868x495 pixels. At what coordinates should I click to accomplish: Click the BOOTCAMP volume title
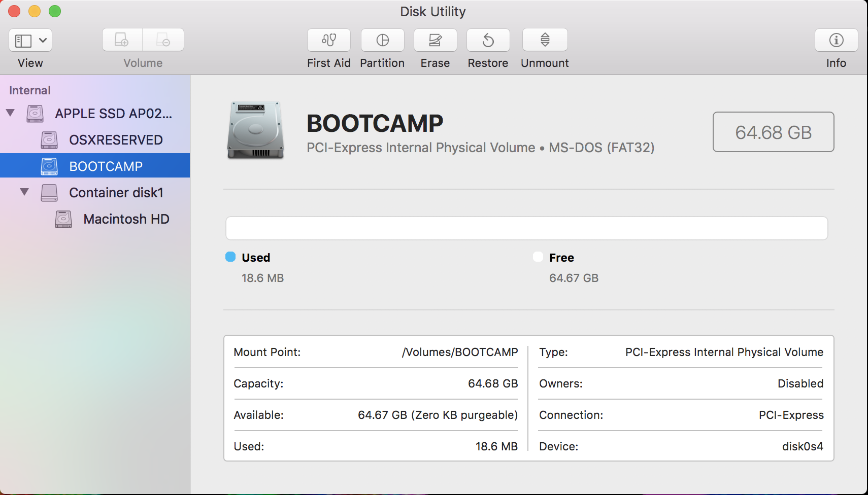pos(375,123)
